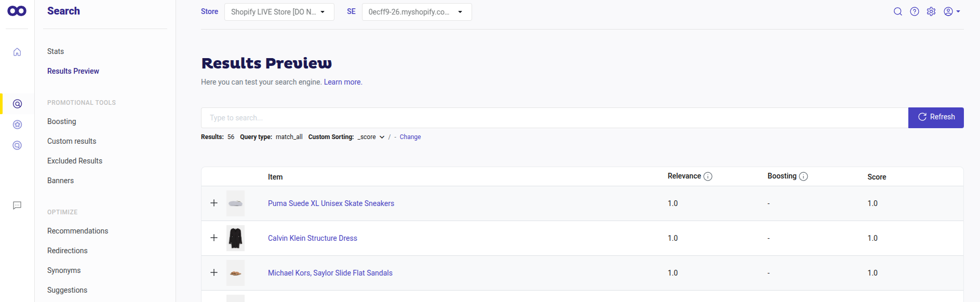Expand the Puma Suede XL row
This screenshot has height=302, width=980.
214,203
